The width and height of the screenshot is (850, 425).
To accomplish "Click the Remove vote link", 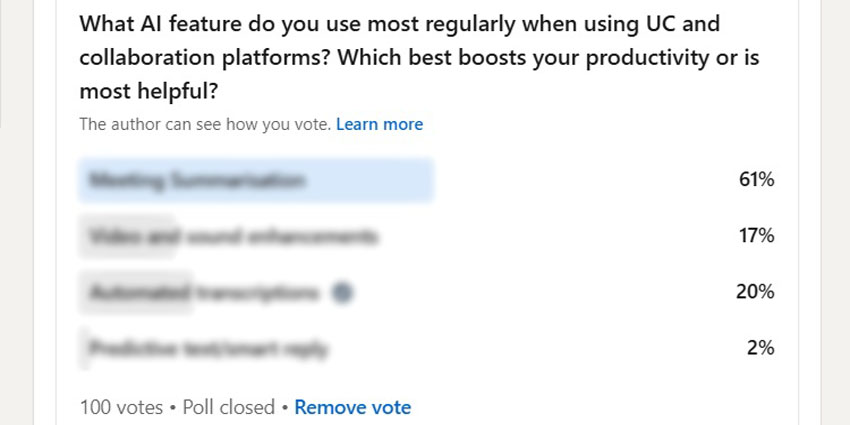I will [x=352, y=407].
